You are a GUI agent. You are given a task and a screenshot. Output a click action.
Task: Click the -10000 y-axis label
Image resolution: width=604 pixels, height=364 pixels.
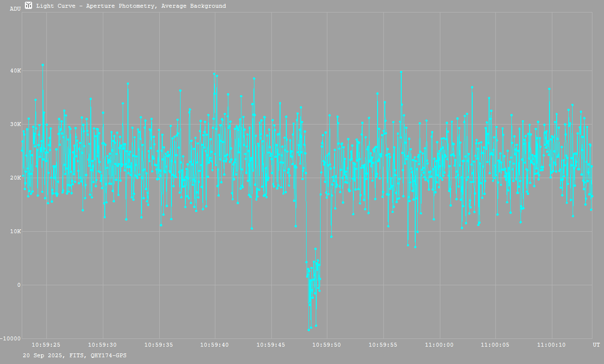point(11,338)
